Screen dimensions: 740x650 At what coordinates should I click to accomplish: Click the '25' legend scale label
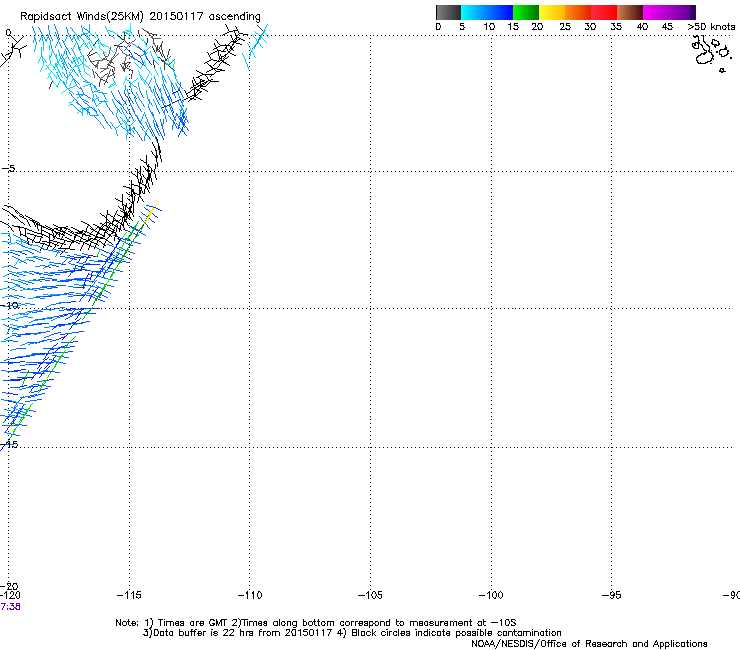click(x=565, y=26)
